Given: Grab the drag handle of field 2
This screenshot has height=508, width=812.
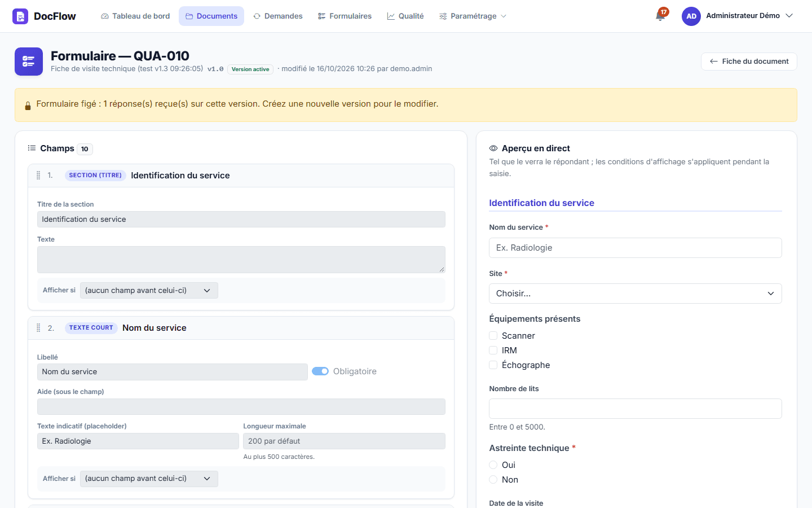Looking at the screenshot, I should (38, 328).
